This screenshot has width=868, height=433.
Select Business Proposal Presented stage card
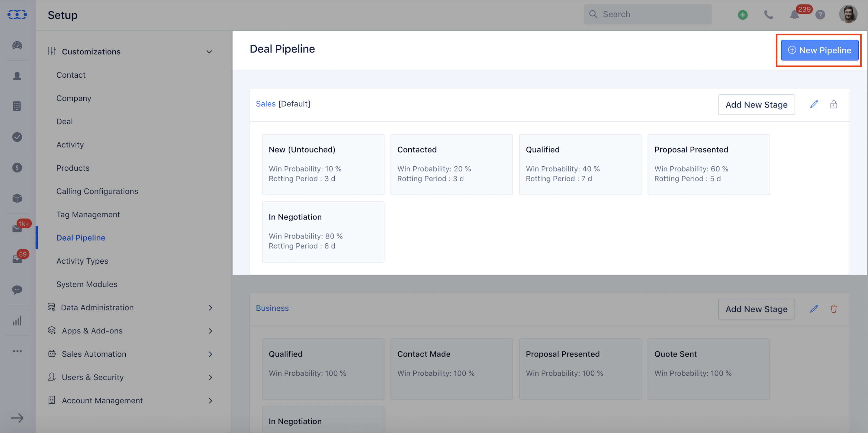tap(580, 369)
